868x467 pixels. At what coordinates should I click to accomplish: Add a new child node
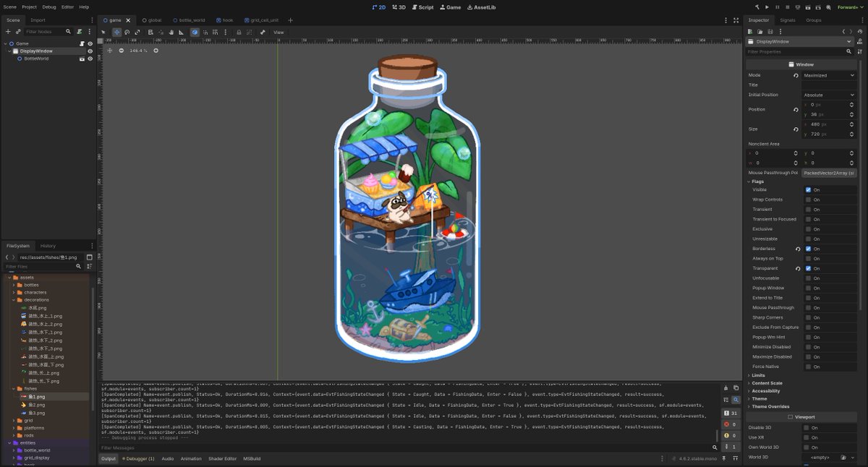[9, 32]
